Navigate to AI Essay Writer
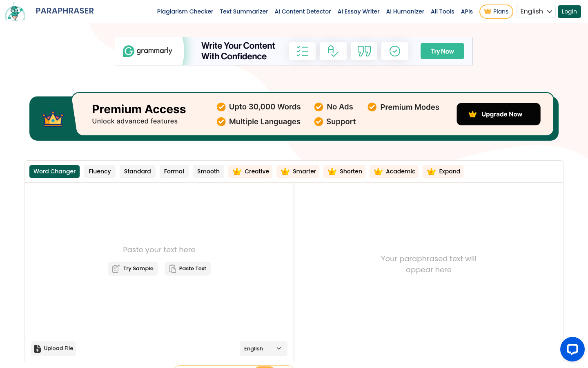The height and width of the screenshot is (368, 588). pos(359,11)
